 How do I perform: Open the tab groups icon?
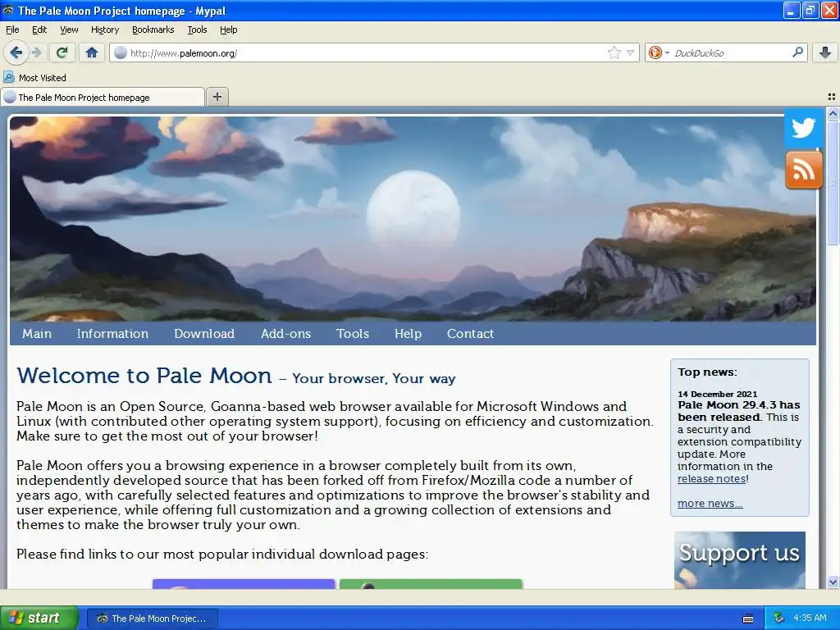832,97
